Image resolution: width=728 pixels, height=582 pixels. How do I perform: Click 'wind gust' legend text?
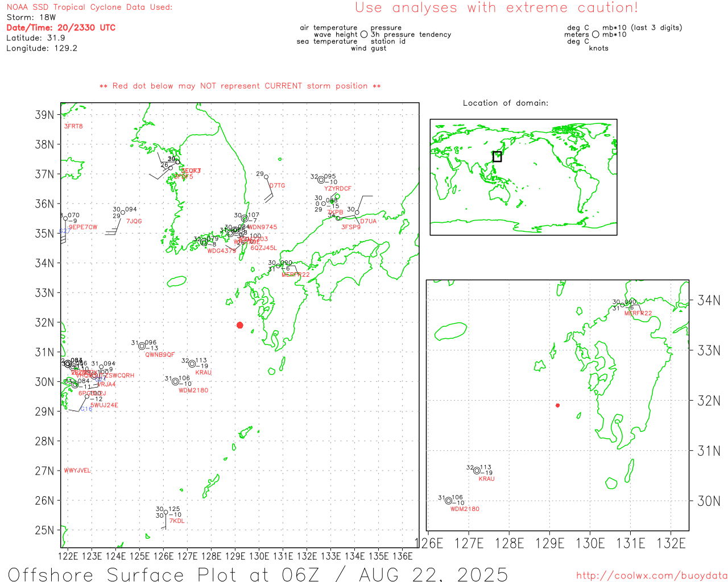[369, 48]
